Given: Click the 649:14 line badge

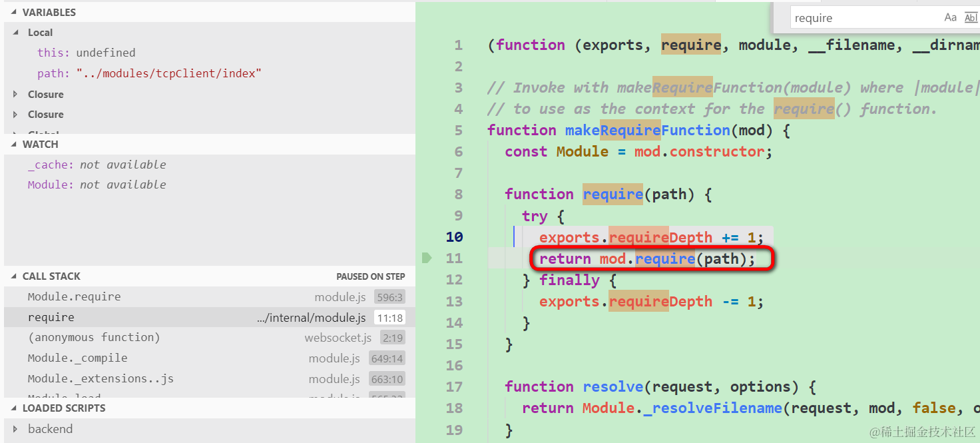Looking at the screenshot, I should [387, 358].
